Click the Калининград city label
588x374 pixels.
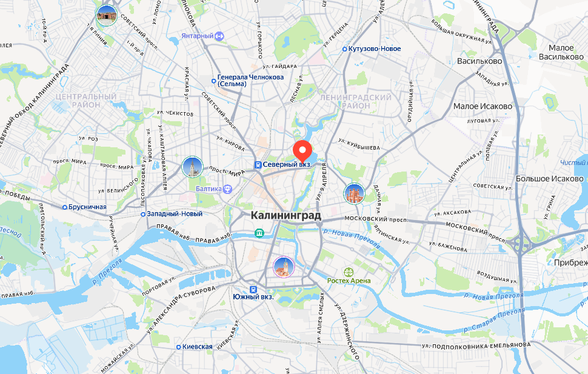click(x=286, y=215)
